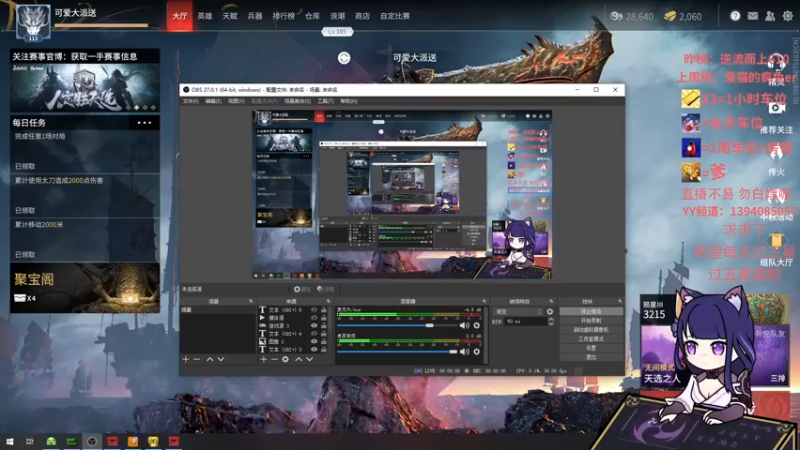Open game help question mark icon

[735, 16]
